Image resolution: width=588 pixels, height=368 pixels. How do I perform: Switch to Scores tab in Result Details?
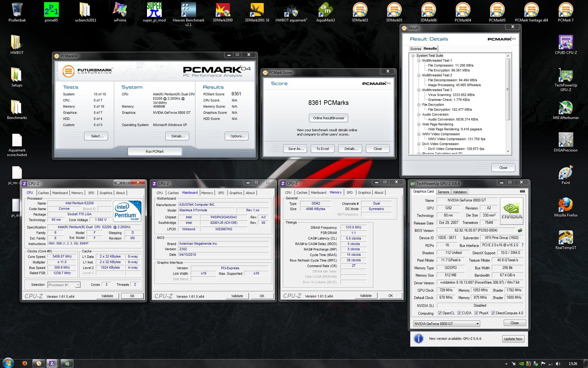point(416,49)
